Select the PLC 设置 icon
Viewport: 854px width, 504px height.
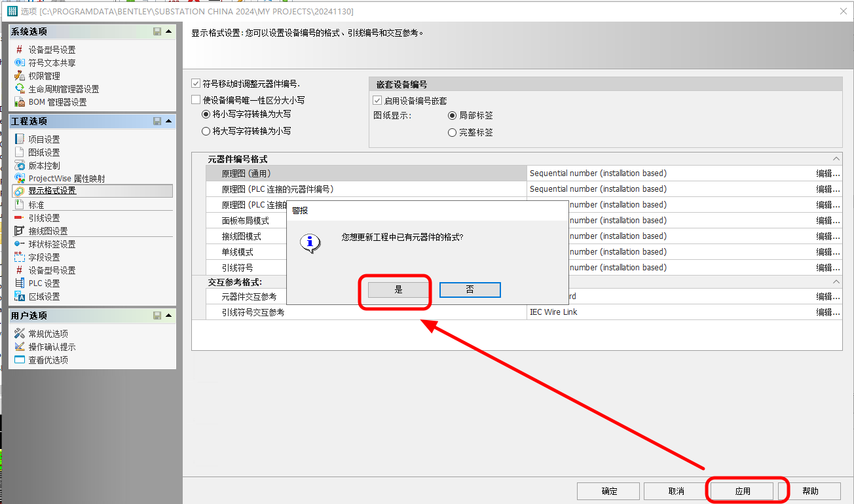(20, 283)
